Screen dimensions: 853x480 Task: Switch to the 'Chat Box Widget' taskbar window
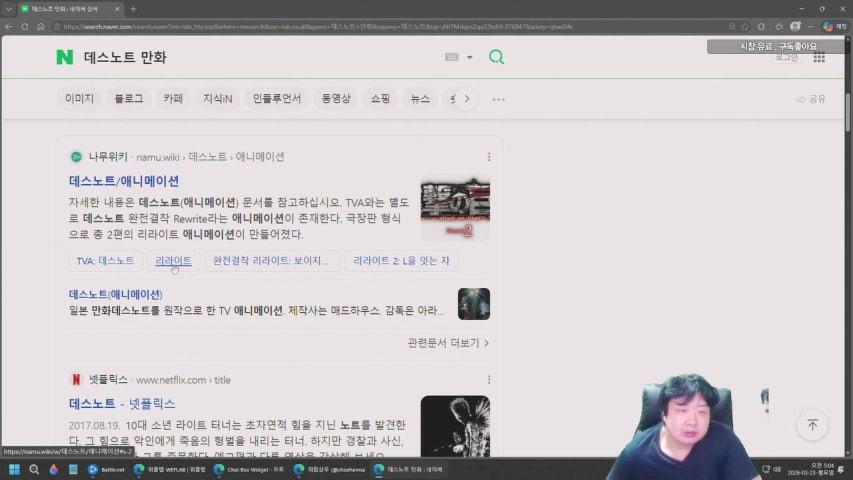[249, 469]
